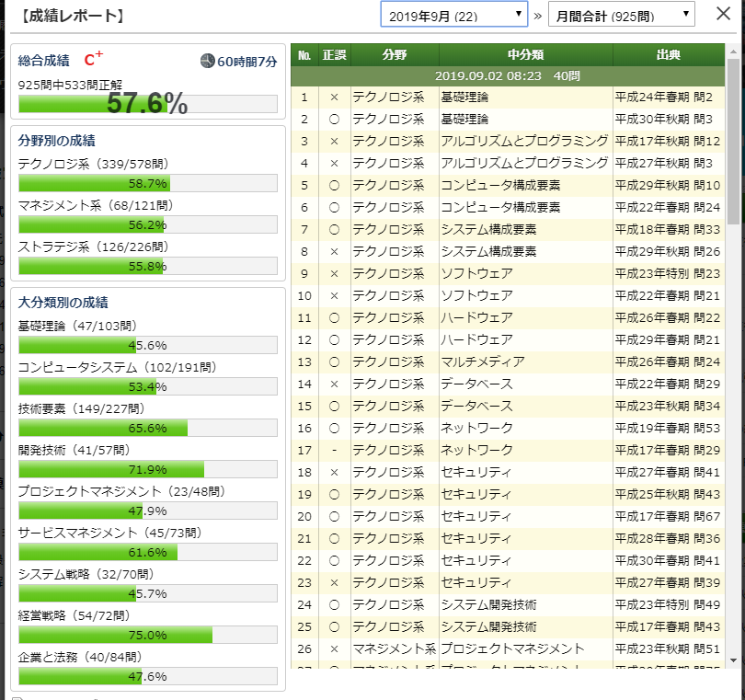
Task: Click the × mark in row 14
Action: tap(335, 384)
